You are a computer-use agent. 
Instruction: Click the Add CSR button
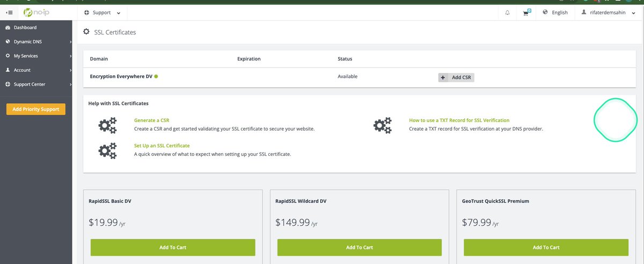coord(456,77)
